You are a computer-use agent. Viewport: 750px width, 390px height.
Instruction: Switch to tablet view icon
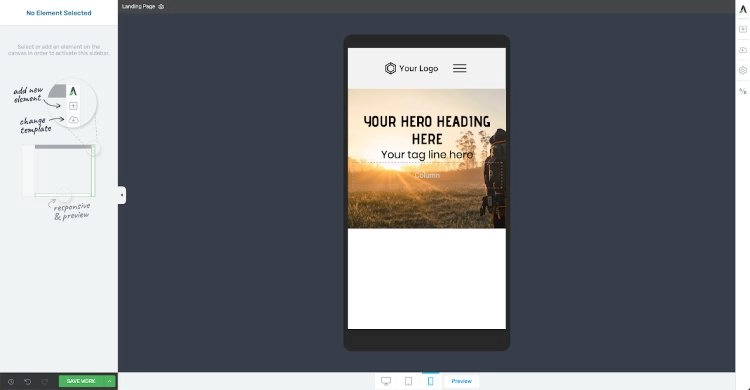coord(408,381)
